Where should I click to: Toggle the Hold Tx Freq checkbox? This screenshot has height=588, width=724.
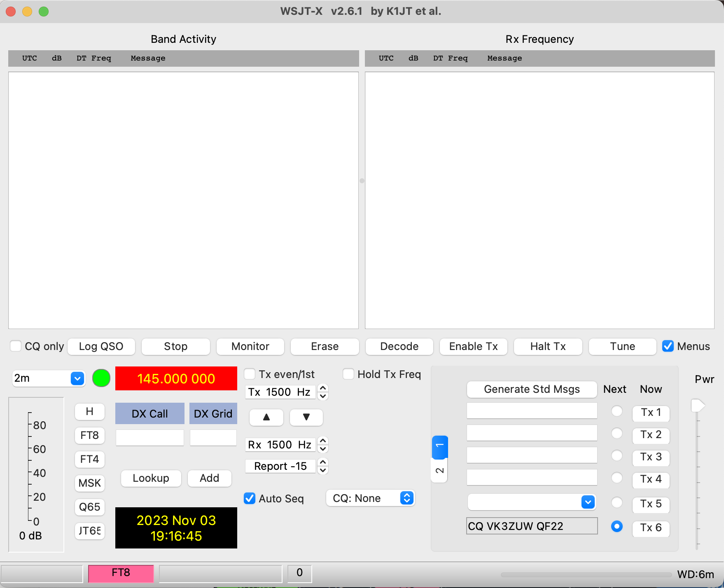click(348, 374)
